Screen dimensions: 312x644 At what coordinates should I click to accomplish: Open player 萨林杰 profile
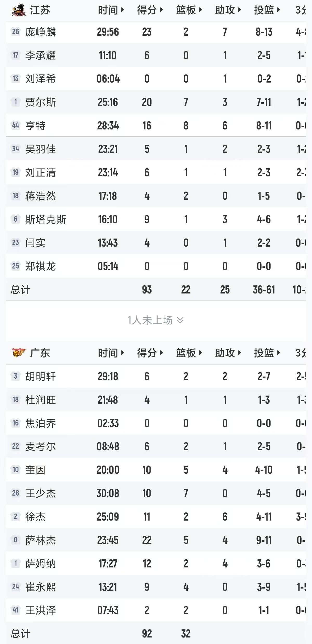click(40, 540)
